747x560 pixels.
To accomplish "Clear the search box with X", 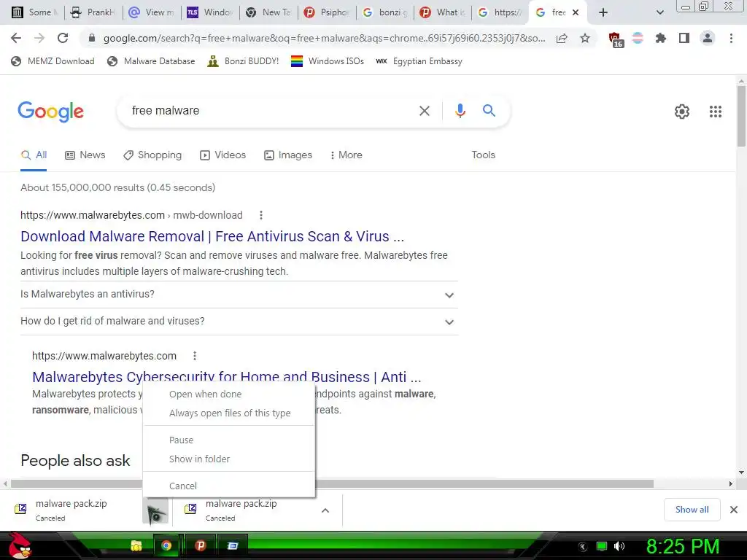I will tap(424, 111).
